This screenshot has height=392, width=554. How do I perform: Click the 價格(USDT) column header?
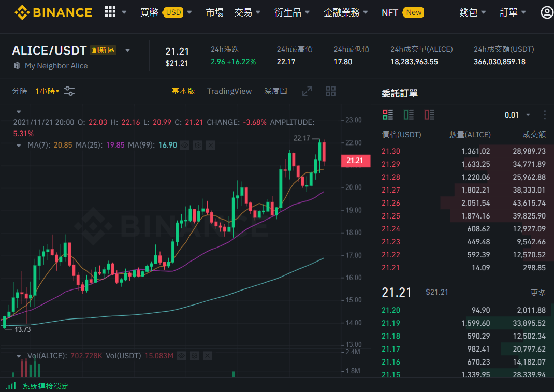click(401, 134)
